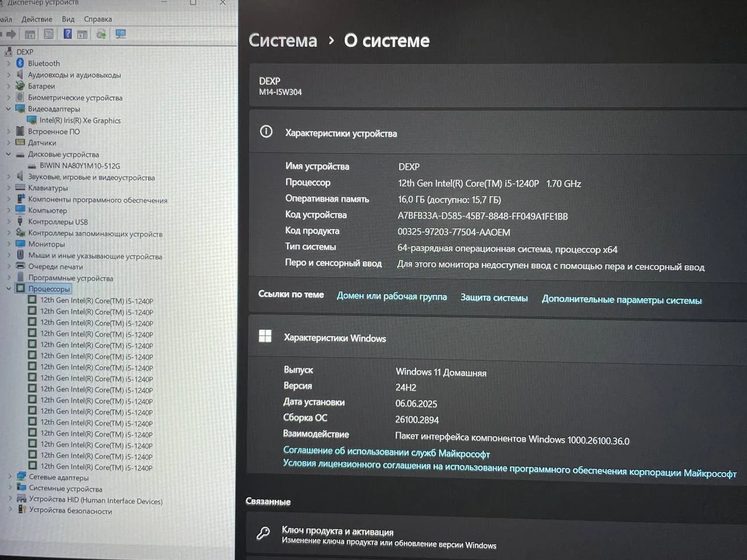The width and height of the screenshot is (747, 560).
Task: Click the Сетевые адаптеры network icon
Action: coord(21,477)
